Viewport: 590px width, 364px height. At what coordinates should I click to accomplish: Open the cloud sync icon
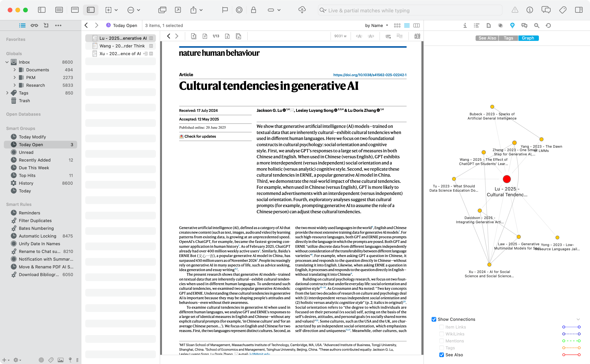[302, 10]
